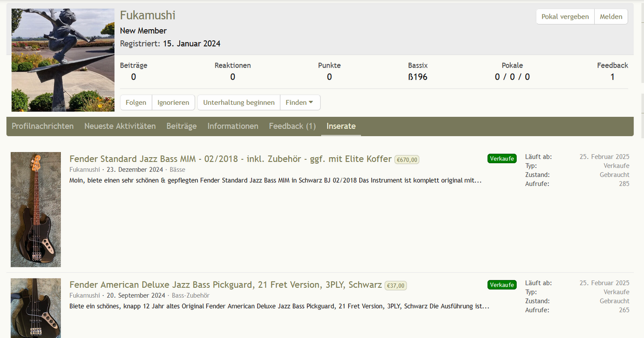Open Fender Standard Jazz Bass MIM listing
Viewport: 644px width, 338px height.
pos(230,159)
